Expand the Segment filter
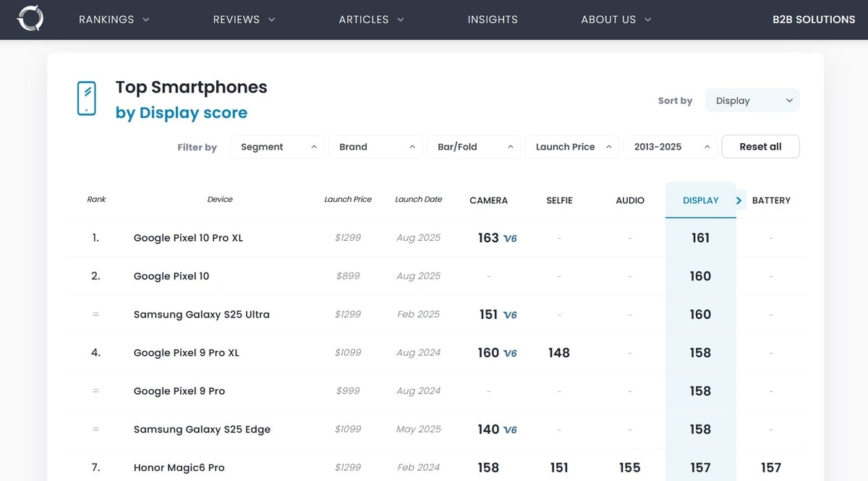 pyautogui.click(x=278, y=147)
